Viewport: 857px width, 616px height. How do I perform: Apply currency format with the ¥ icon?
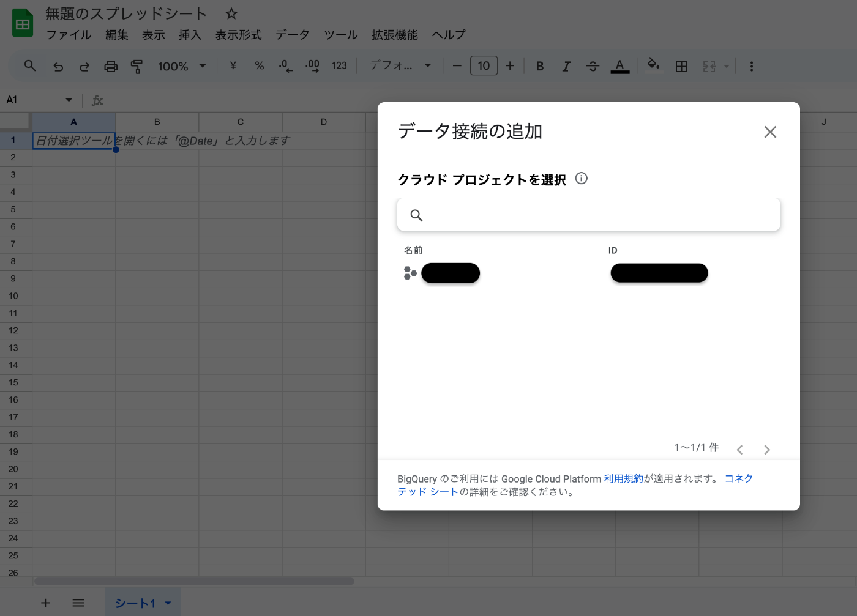233,65
